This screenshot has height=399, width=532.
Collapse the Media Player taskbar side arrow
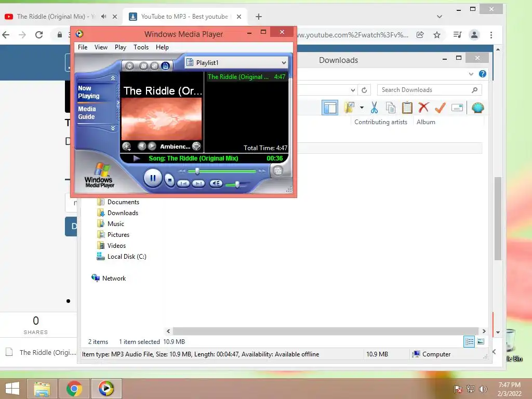point(118,102)
